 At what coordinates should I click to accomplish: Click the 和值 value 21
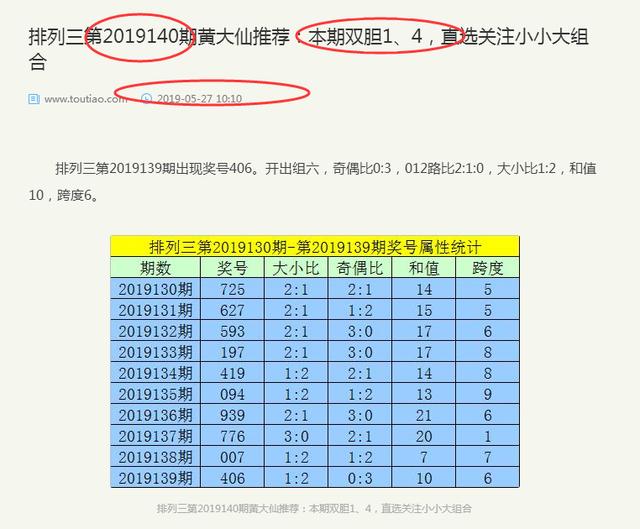tap(424, 415)
